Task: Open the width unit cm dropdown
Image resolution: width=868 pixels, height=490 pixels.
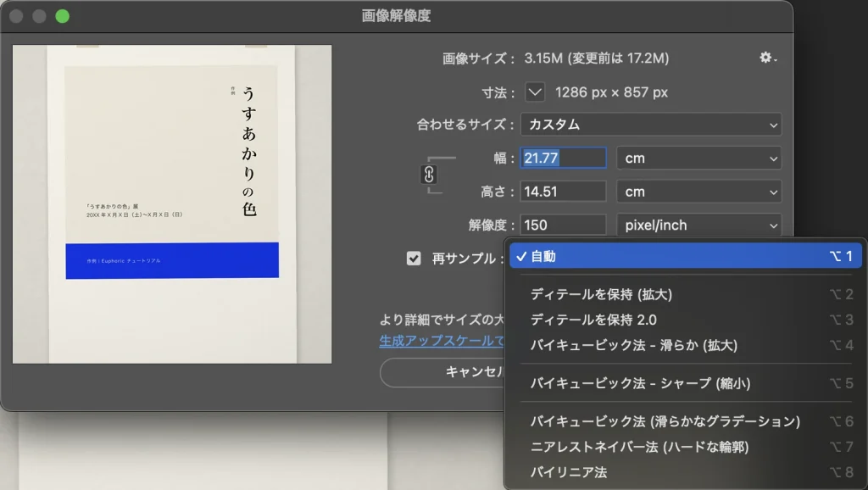Action: [698, 159]
